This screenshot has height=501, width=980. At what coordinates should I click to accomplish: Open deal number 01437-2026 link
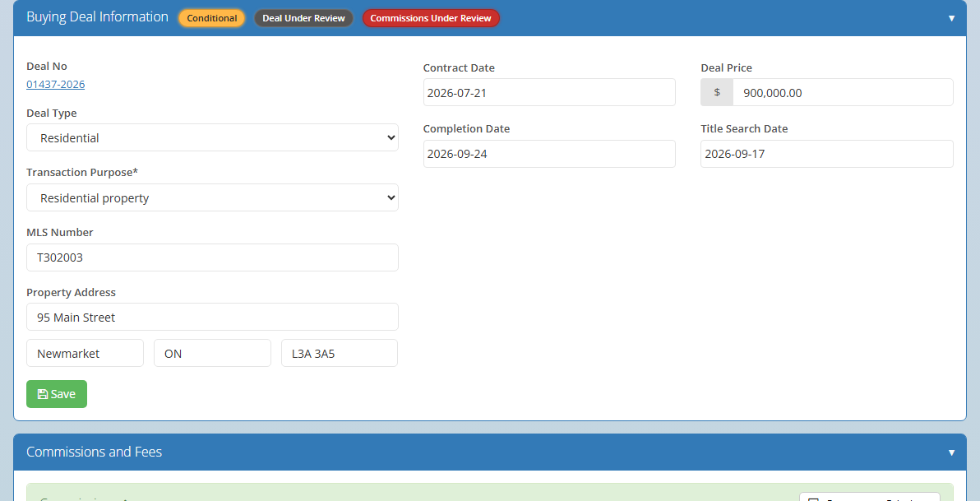point(56,85)
